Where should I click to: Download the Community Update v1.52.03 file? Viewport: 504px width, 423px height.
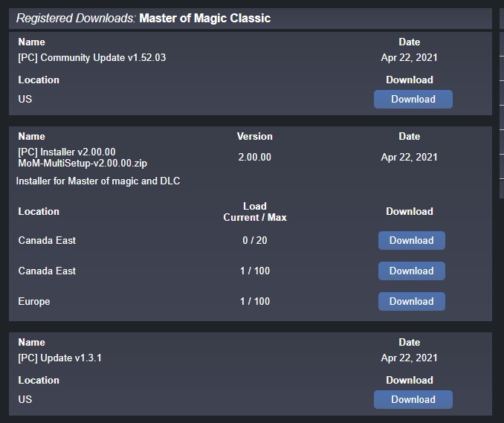pyautogui.click(x=413, y=100)
